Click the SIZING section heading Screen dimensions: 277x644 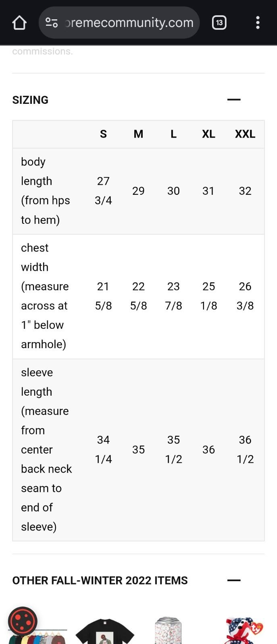click(30, 100)
